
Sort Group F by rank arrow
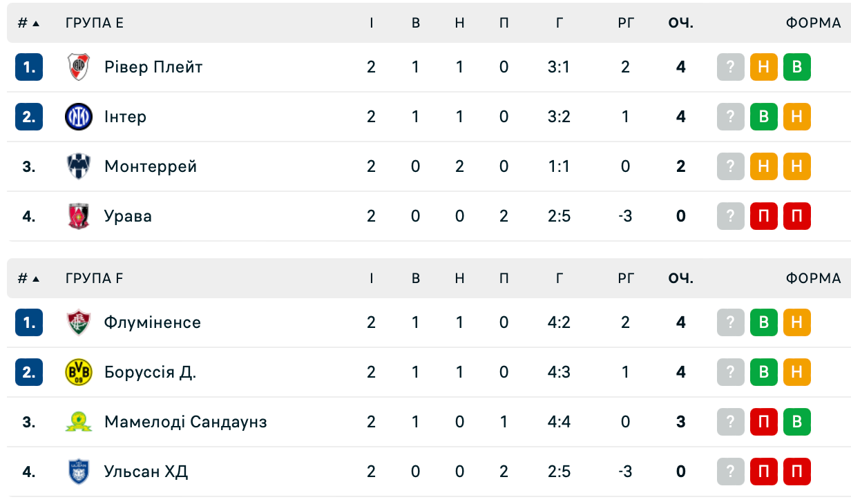pos(29,278)
